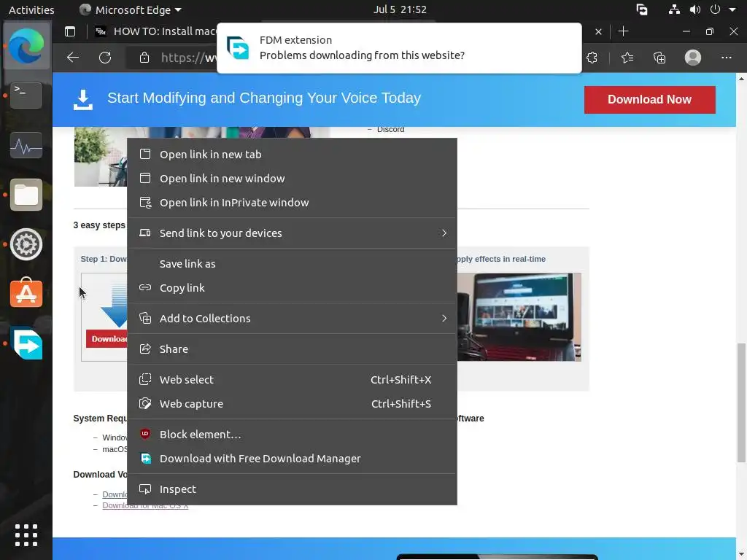
Task: Select Save link as
Action: point(292,263)
